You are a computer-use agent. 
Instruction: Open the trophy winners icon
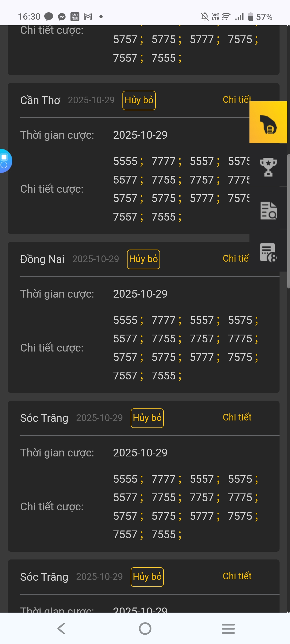268,167
